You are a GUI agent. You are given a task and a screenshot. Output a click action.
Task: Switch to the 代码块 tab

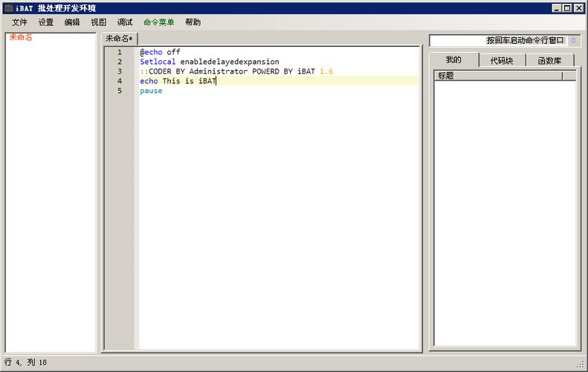[x=502, y=61]
